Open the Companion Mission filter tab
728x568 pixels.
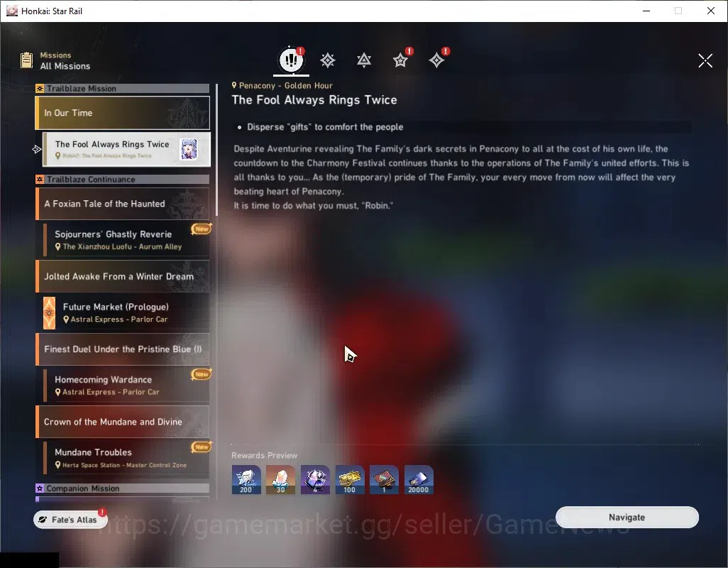(400, 60)
